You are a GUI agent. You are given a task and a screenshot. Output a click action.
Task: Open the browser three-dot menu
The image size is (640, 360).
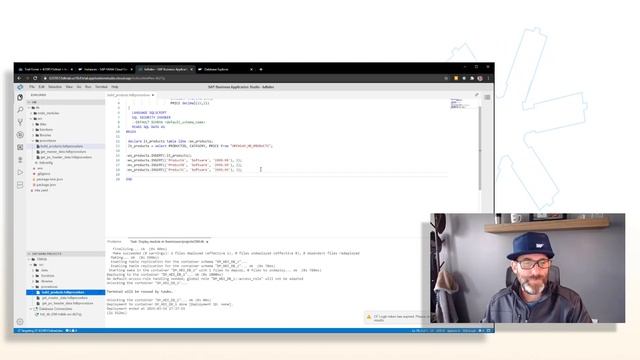(488, 78)
